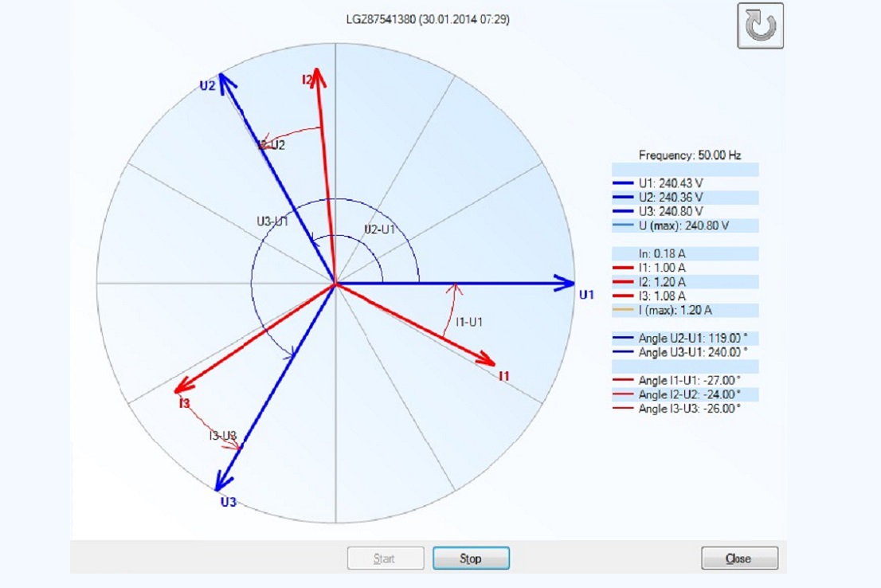Close the phasor diagram window
881x588 pixels.
point(738,559)
